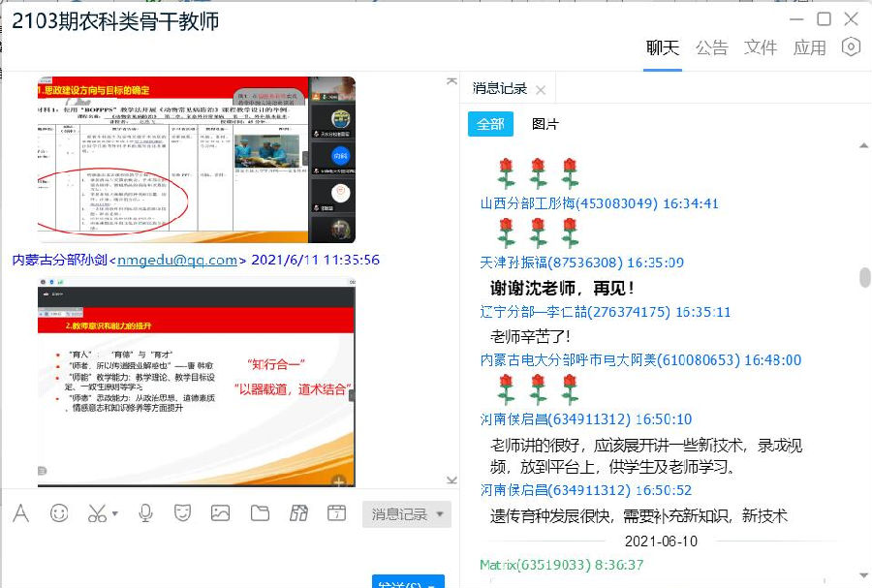Open the send button dropdown arrow

point(433,583)
